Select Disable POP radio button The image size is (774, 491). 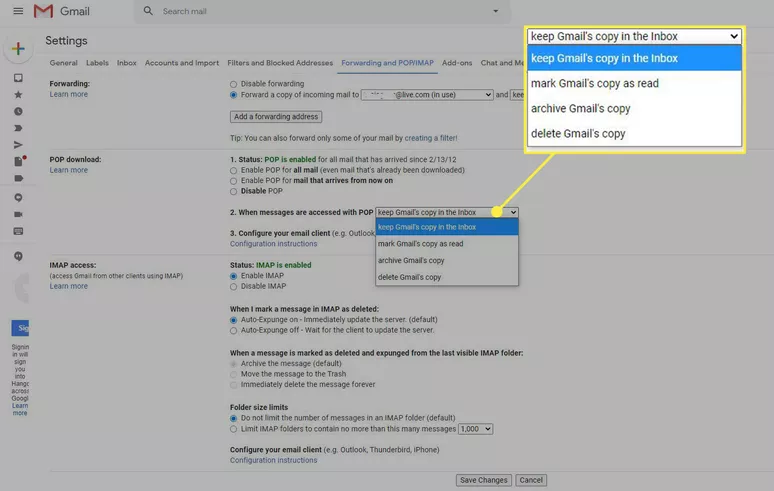233,191
